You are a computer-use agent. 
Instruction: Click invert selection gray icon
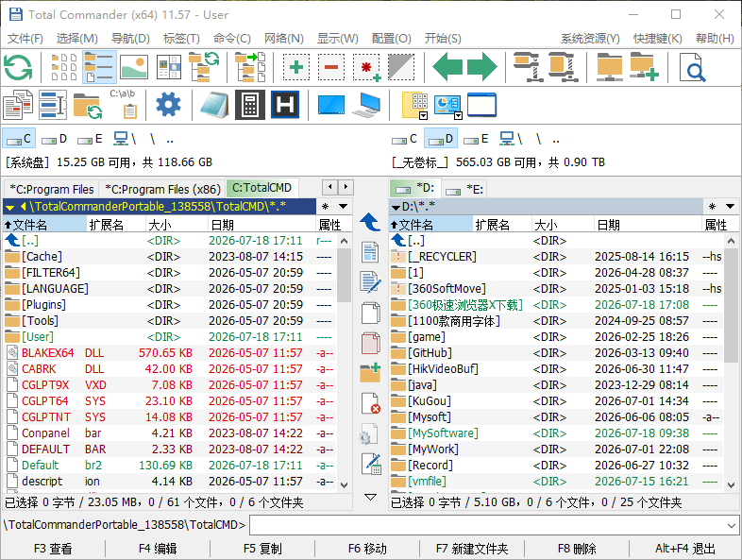pyautogui.click(x=401, y=67)
